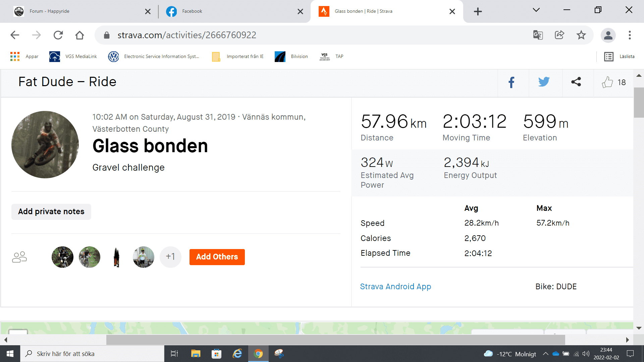Open the generic share icon

[576, 82]
